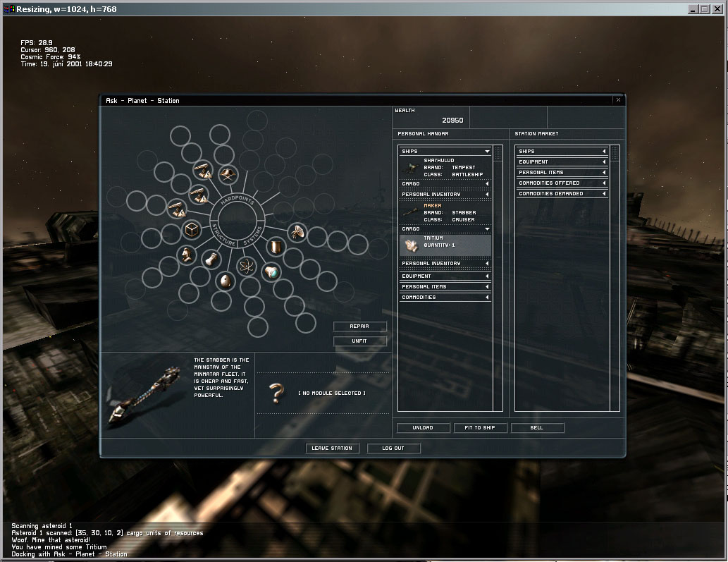Click the Unfit button
Screen dimensions: 728x562
coord(359,341)
